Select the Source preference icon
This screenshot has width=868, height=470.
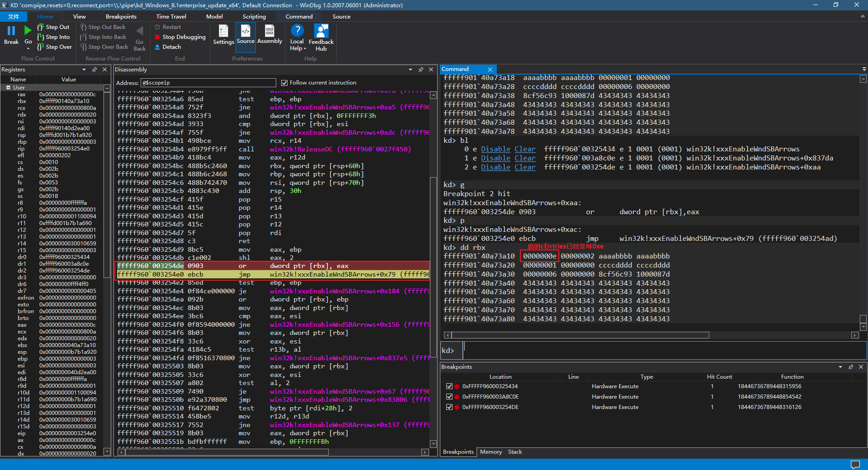tap(245, 31)
